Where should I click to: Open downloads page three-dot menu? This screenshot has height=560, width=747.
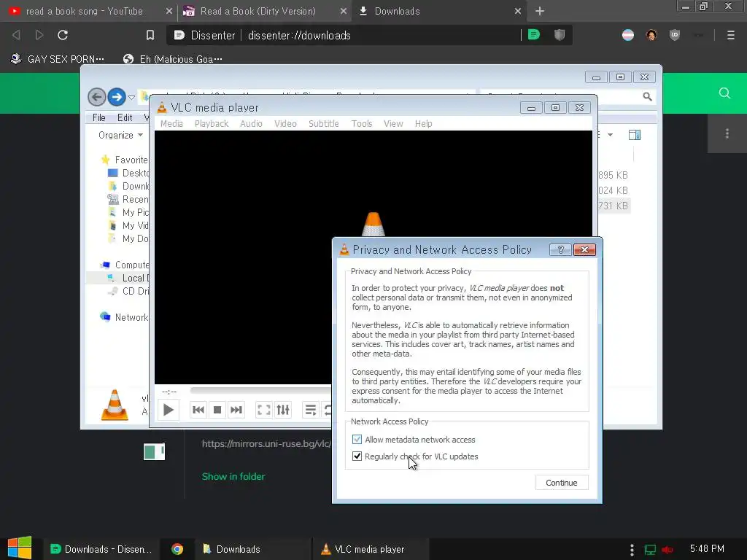tap(727, 133)
